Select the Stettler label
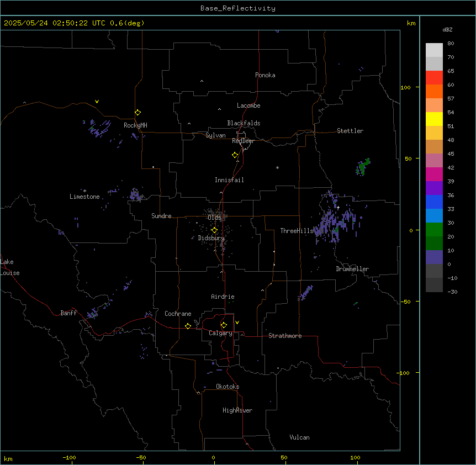 click(x=350, y=131)
